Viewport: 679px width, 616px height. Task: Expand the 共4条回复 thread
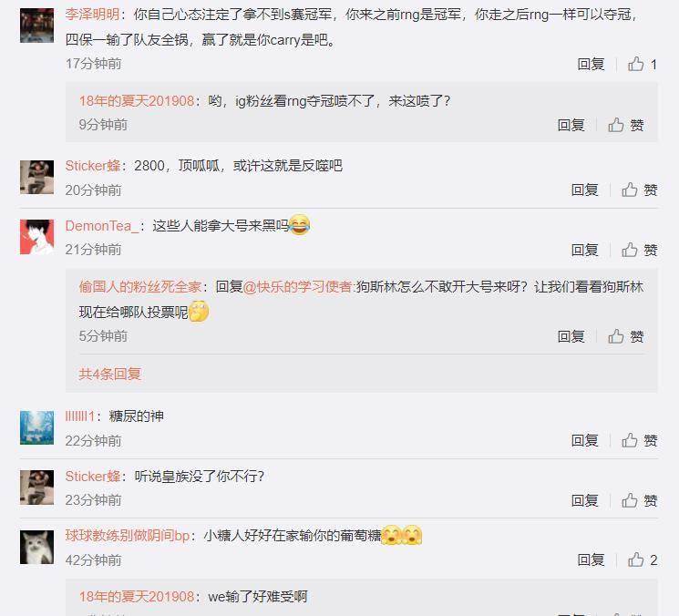pyautogui.click(x=110, y=374)
